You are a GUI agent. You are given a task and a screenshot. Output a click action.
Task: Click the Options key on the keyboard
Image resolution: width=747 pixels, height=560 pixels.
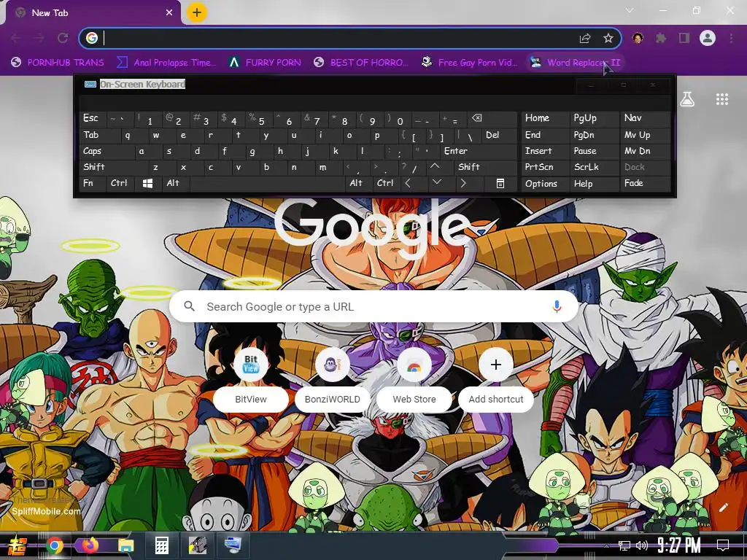(545, 183)
